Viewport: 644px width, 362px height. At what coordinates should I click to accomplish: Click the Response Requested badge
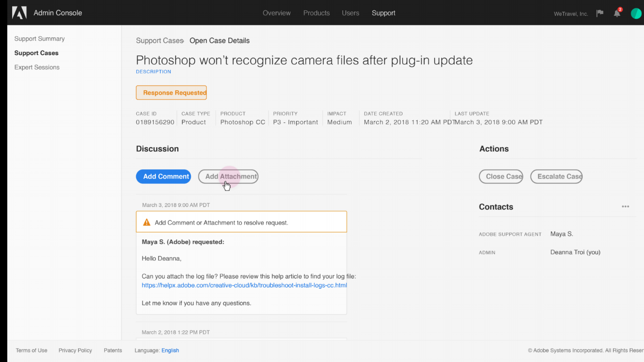171,93
